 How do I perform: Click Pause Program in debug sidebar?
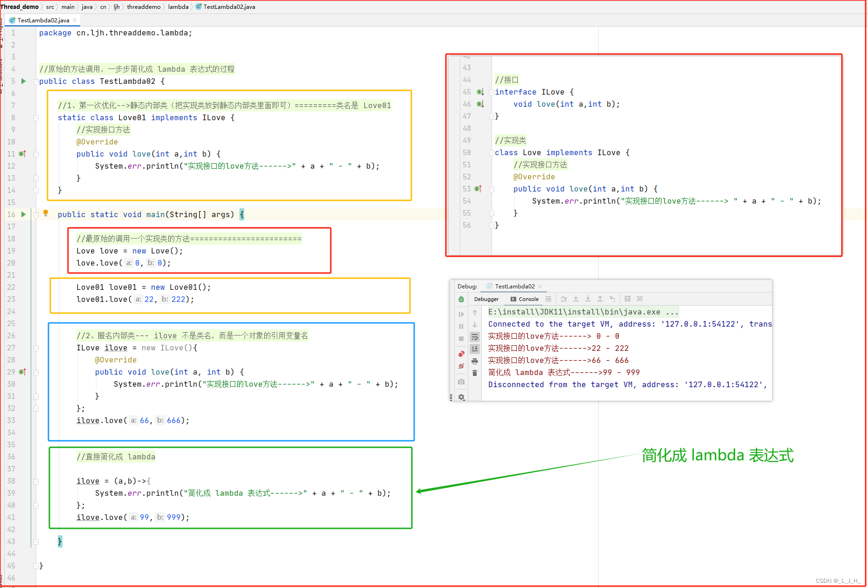461,326
